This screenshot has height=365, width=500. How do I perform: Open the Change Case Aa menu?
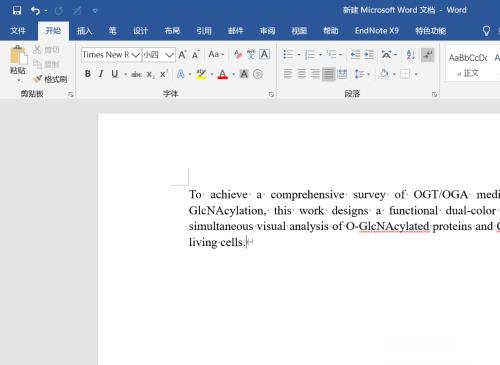coord(216,54)
